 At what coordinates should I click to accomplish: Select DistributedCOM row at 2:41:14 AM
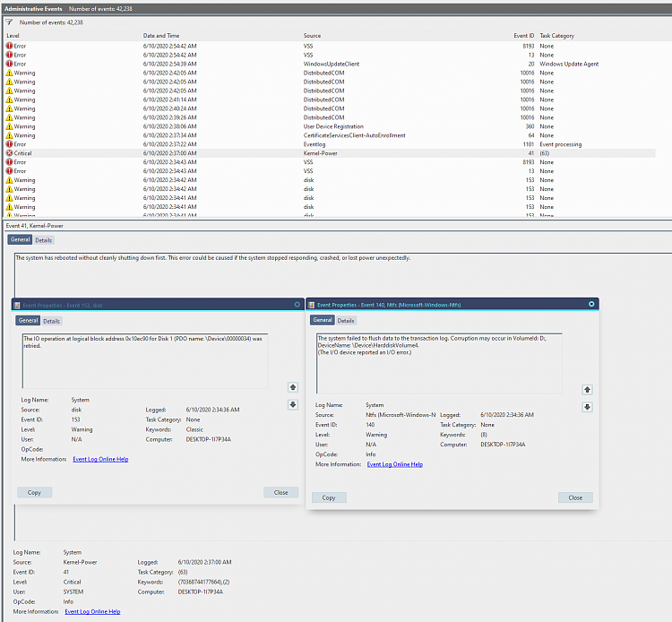330,99
